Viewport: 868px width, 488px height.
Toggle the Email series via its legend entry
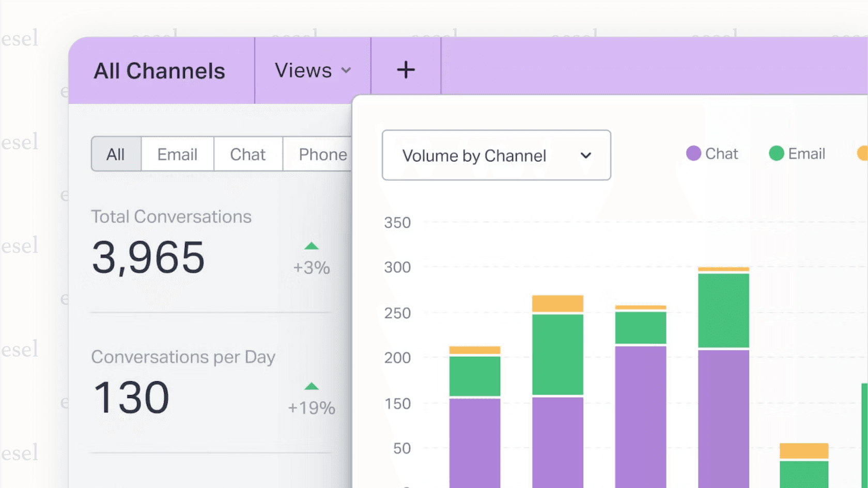pos(797,153)
